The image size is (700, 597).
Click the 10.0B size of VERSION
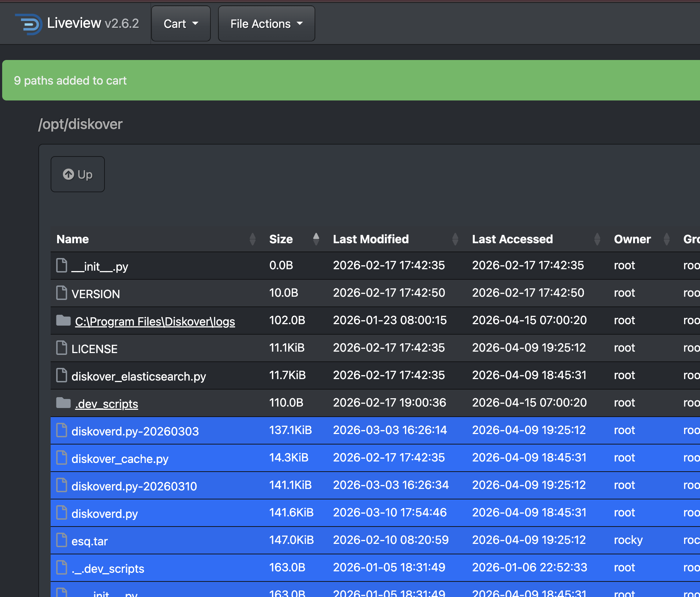point(284,293)
